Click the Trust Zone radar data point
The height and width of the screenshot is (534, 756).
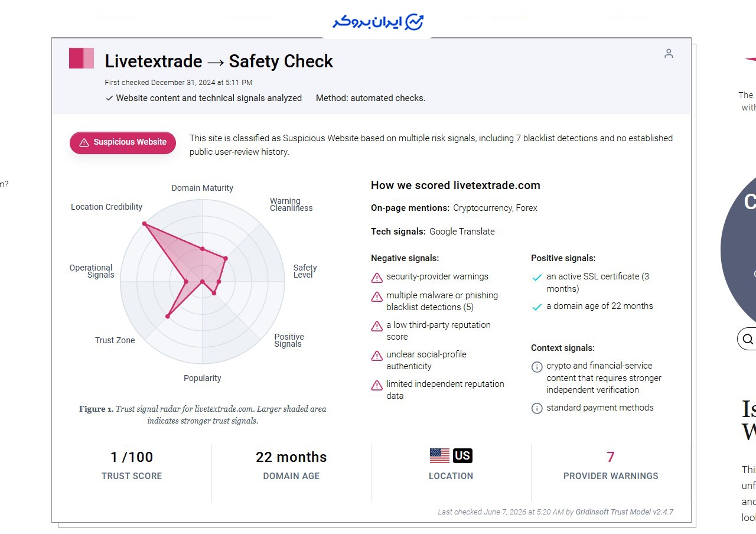168,317
